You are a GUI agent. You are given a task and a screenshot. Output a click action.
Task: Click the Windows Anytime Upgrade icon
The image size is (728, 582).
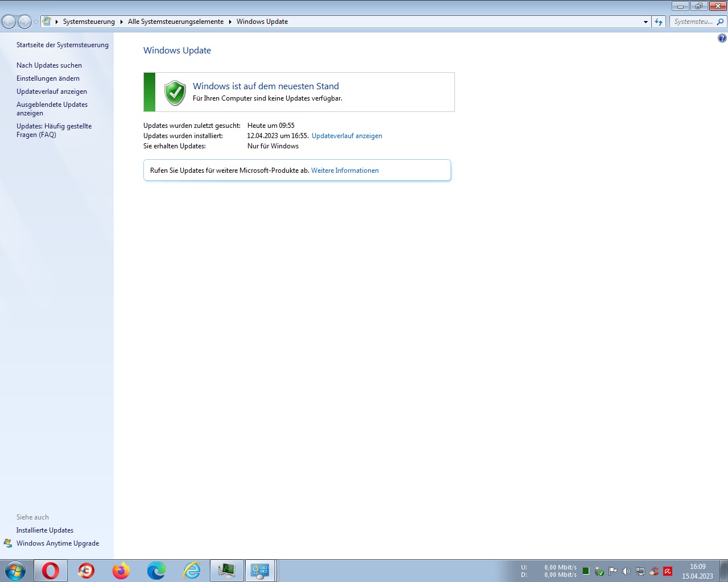[8, 543]
